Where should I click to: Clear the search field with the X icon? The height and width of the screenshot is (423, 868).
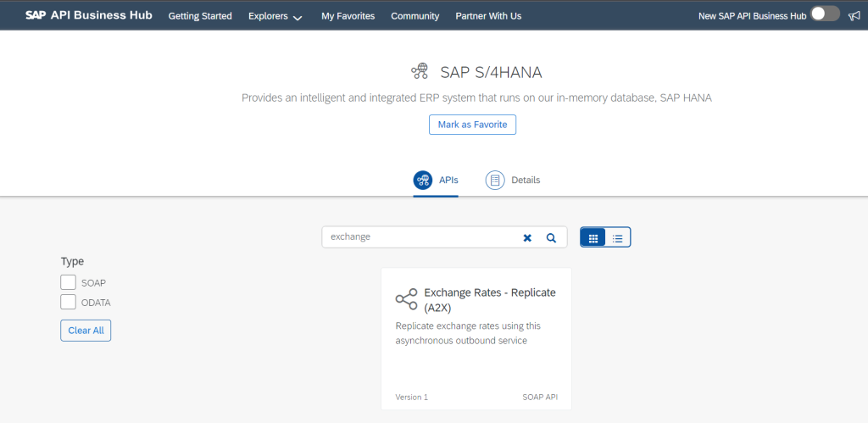click(527, 237)
